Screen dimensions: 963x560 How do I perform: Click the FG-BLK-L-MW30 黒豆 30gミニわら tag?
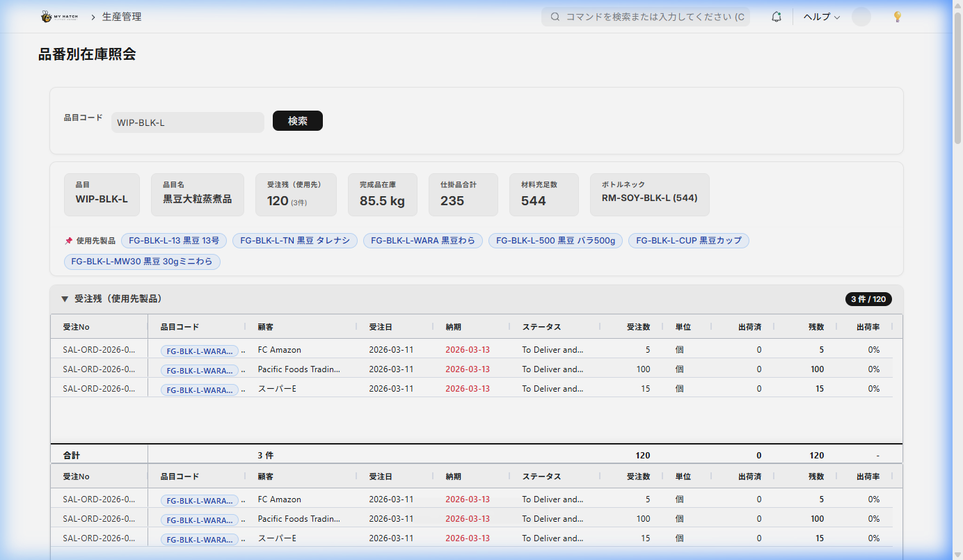[x=142, y=262]
